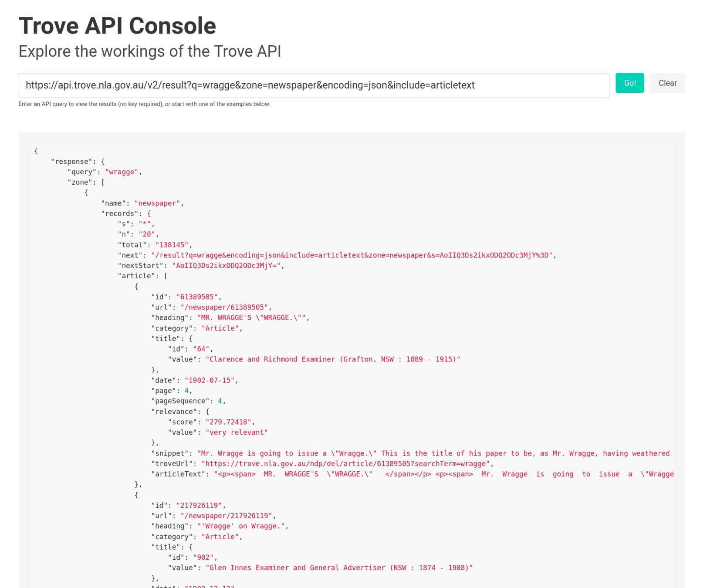Click the "n" value "20"
Screen dimensions: 707x588
(147, 234)
